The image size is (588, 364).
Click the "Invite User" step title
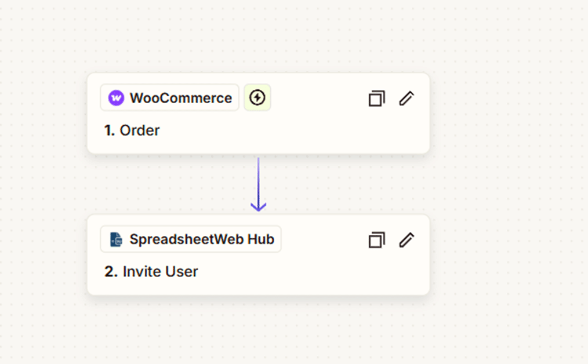[160, 271]
